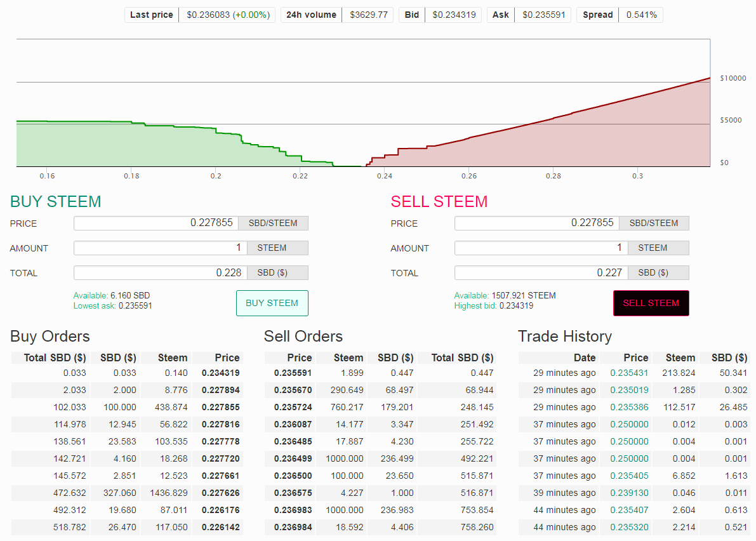Select sell order at price 0.236485
The width and height of the screenshot is (756, 541).
[x=380, y=442]
